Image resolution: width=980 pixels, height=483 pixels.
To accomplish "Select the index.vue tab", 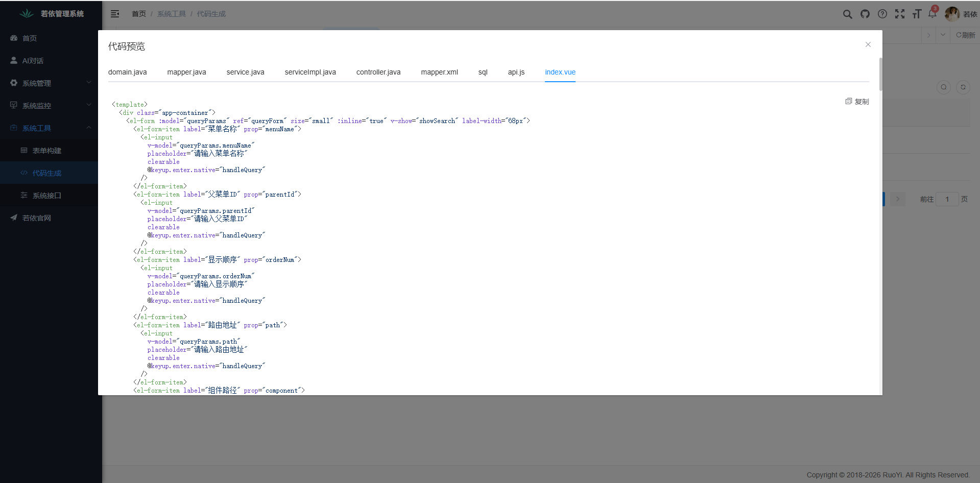I will 560,72.
